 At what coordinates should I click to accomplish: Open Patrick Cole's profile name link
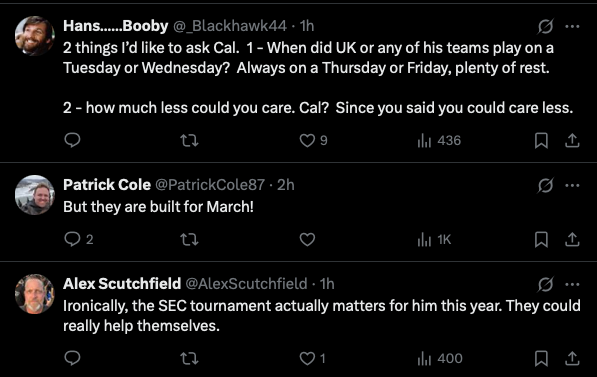(x=107, y=185)
